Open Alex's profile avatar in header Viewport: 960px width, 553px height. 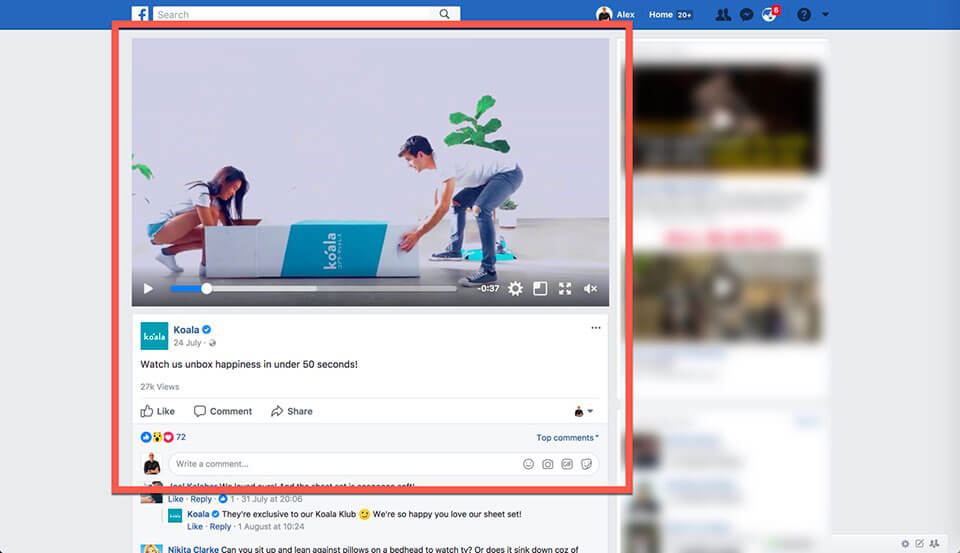coord(604,14)
